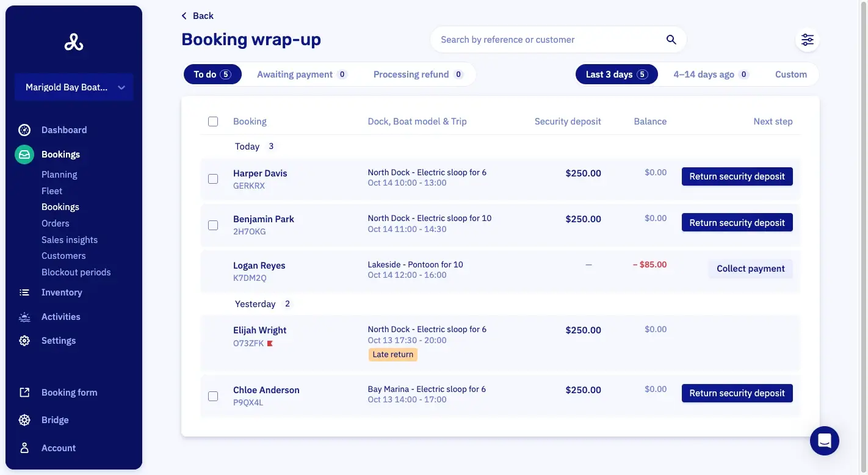Click the Inventory list icon
This screenshot has width=868, height=475.
(24, 292)
